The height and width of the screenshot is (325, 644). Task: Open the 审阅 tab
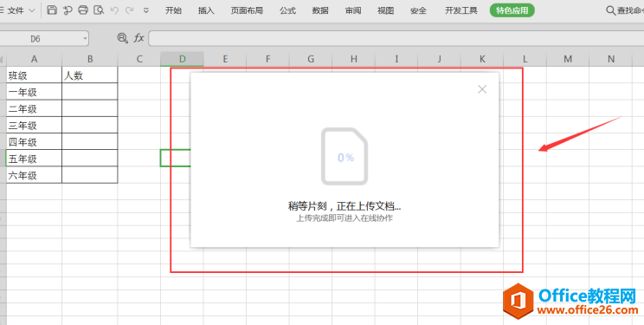pyautogui.click(x=353, y=10)
